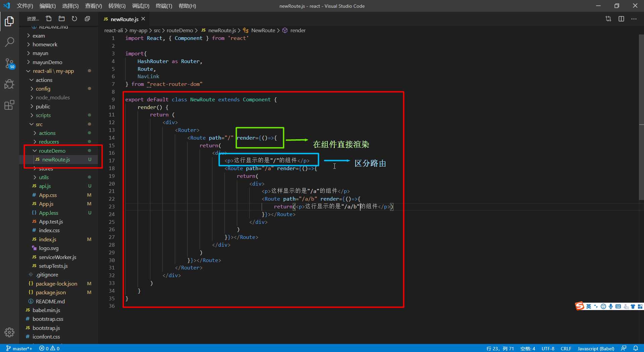Expand the exam folder
Image resolution: width=644 pixels, height=352 pixels.
pos(59,36)
